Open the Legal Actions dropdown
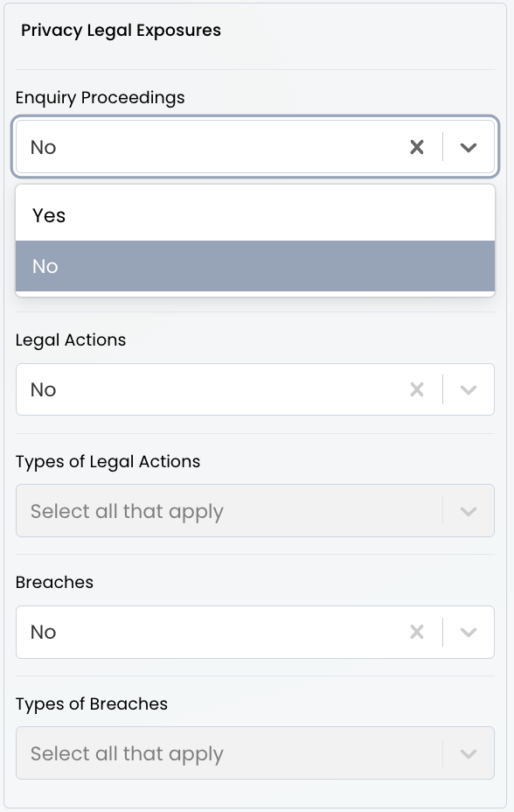The width and height of the screenshot is (514, 812). point(219,389)
